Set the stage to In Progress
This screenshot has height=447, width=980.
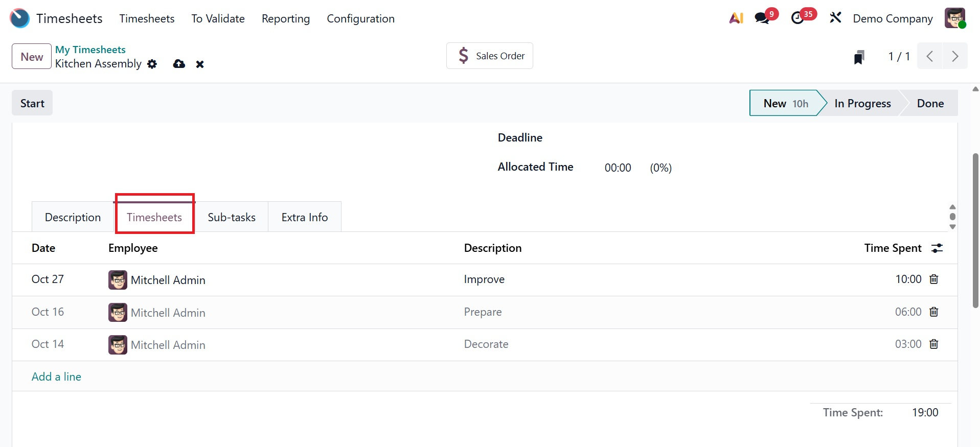pos(862,103)
